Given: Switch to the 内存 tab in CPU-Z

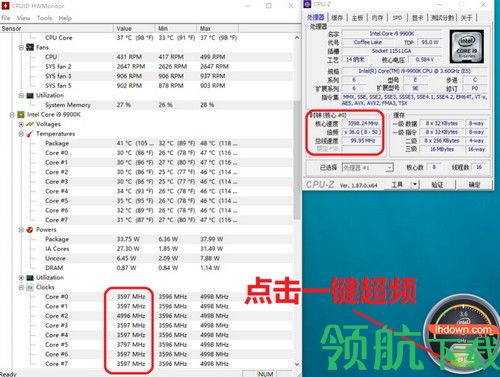Looking at the screenshot, I should tap(377, 18).
